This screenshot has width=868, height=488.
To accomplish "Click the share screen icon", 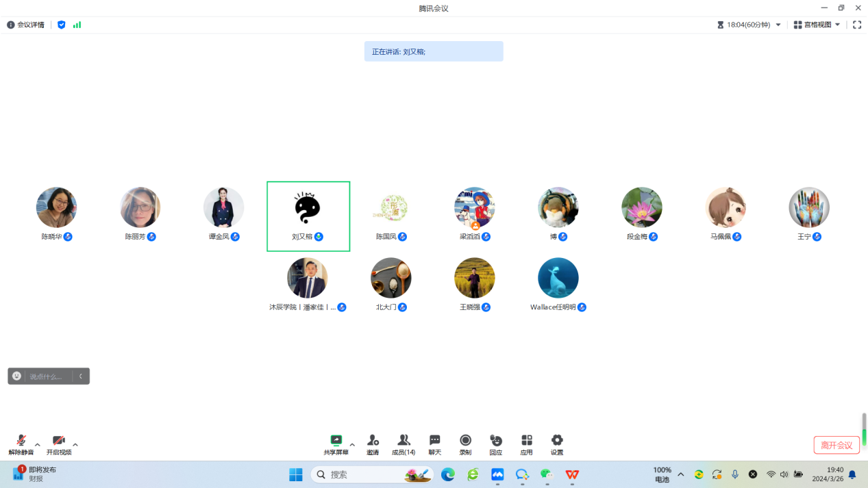I will pos(336,441).
